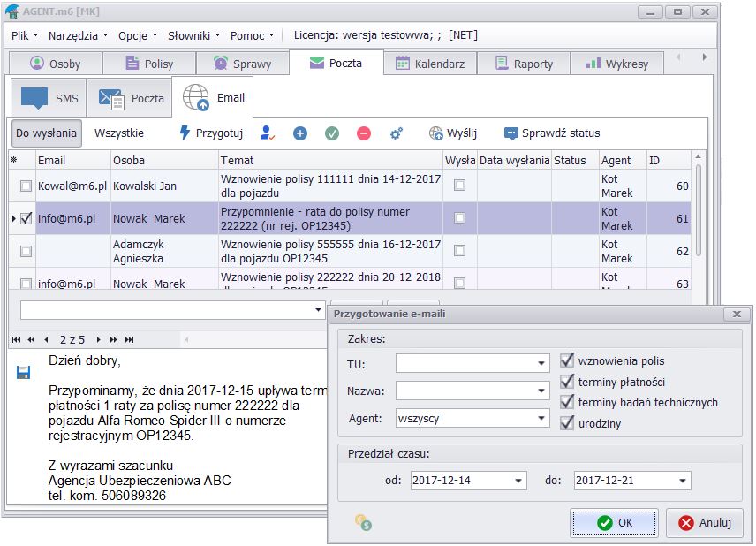Click the row indicator arrow for ID 61

tap(14, 218)
